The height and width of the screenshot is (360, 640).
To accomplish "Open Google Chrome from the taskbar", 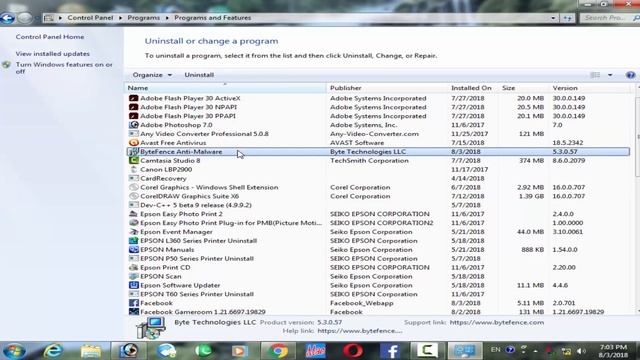I will pos(278,351).
